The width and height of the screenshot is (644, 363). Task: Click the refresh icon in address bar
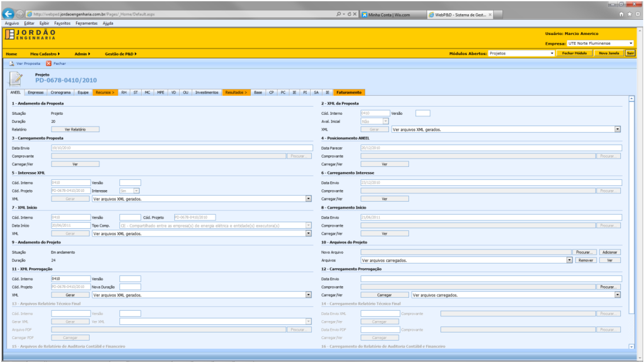(349, 14)
